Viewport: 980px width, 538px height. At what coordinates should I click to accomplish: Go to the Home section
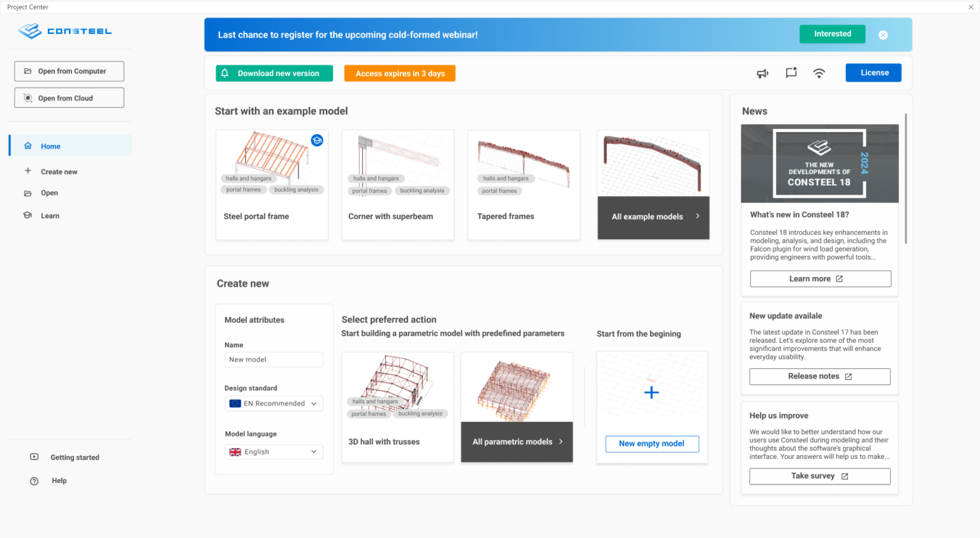[x=71, y=146]
